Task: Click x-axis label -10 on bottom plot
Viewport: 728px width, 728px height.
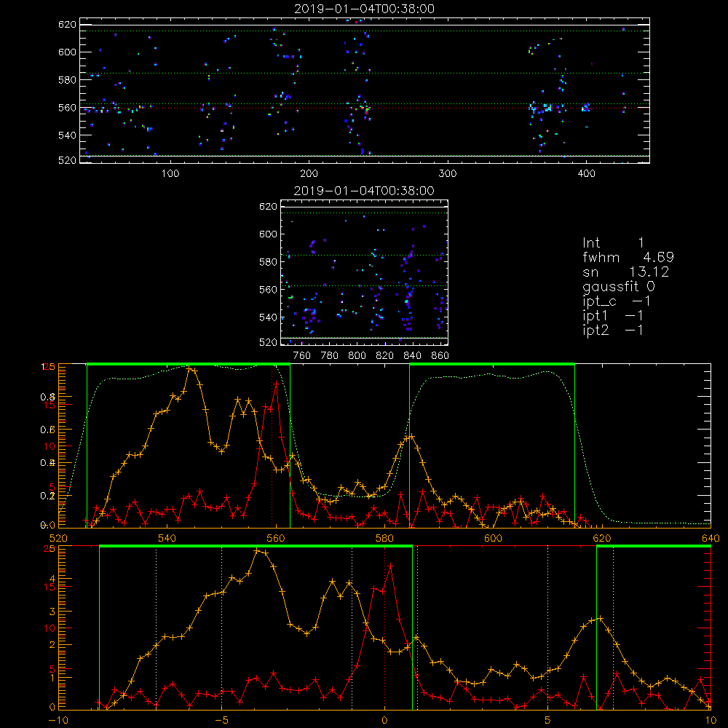Action: pos(58,720)
